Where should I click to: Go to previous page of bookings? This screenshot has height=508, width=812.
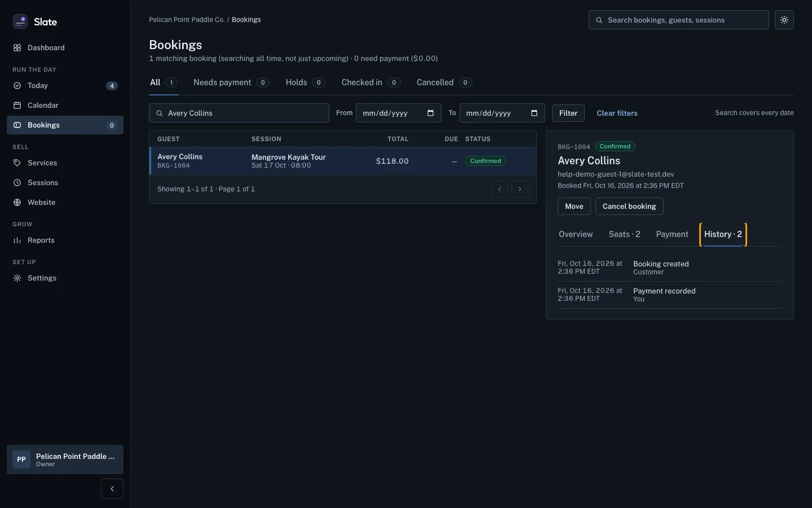coord(500,189)
